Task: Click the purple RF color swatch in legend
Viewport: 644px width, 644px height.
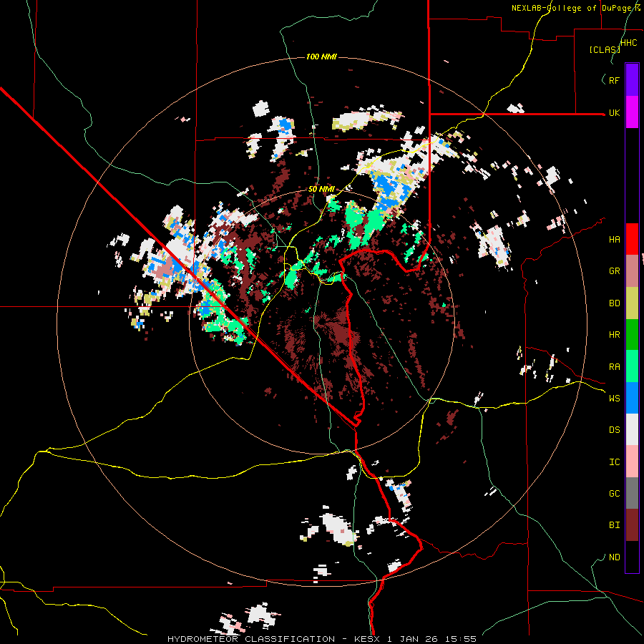Action: tap(632, 80)
